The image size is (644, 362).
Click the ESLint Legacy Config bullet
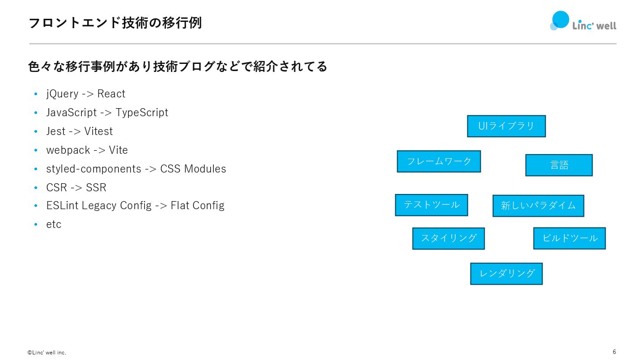click(136, 206)
